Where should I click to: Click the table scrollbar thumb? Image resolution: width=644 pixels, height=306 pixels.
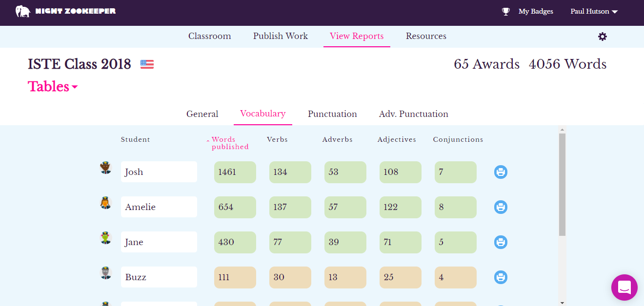(x=562, y=185)
